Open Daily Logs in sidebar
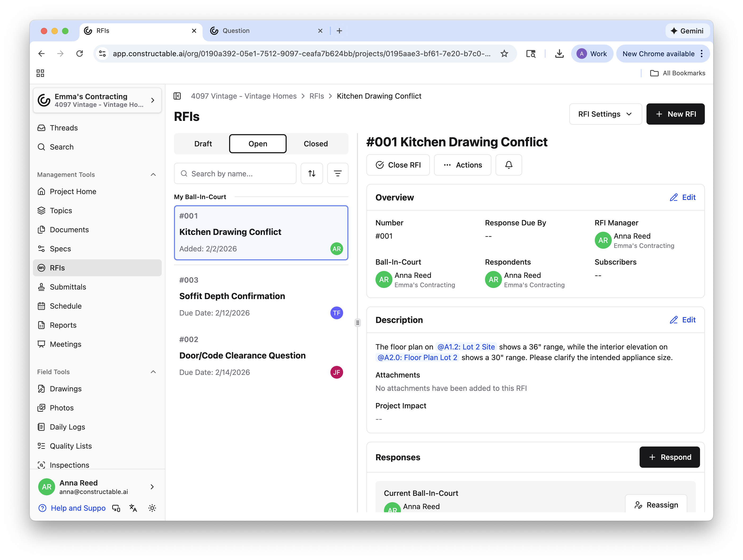 coord(97,427)
